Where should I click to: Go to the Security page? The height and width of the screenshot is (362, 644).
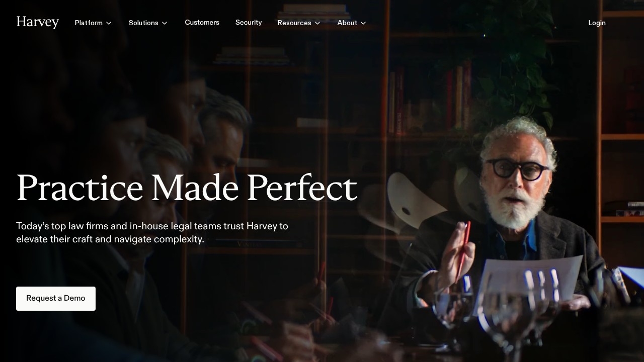point(249,23)
